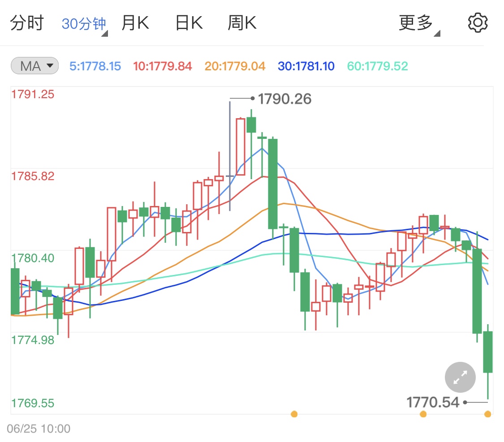Image resolution: width=504 pixels, height=442 pixels.
Task: Switch to the 分时 tab
Action: [27, 23]
